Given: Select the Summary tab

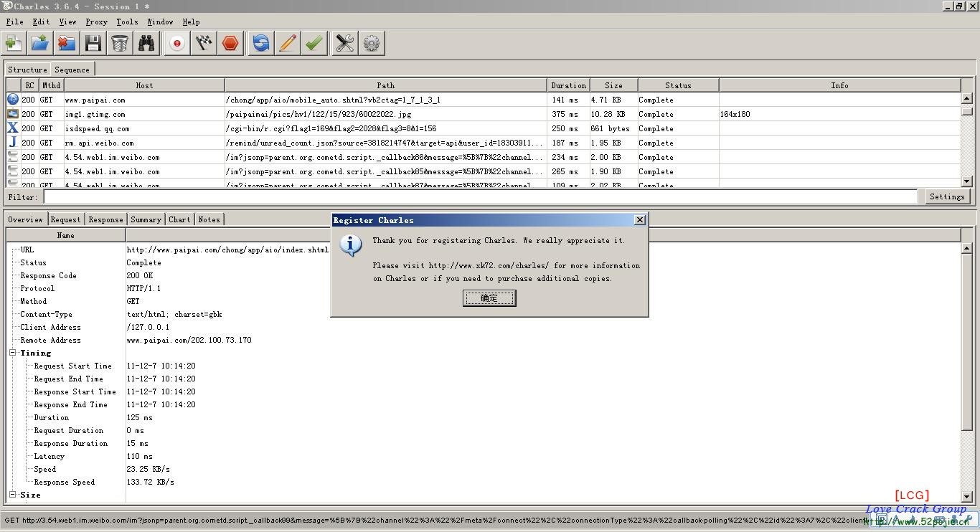Looking at the screenshot, I should point(146,219).
